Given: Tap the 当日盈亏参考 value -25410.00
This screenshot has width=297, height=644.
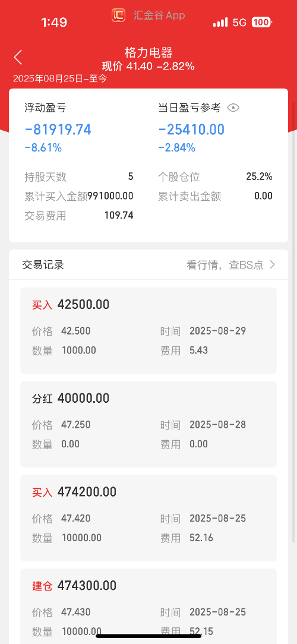Looking at the screenshot, I should pos(191,130).
